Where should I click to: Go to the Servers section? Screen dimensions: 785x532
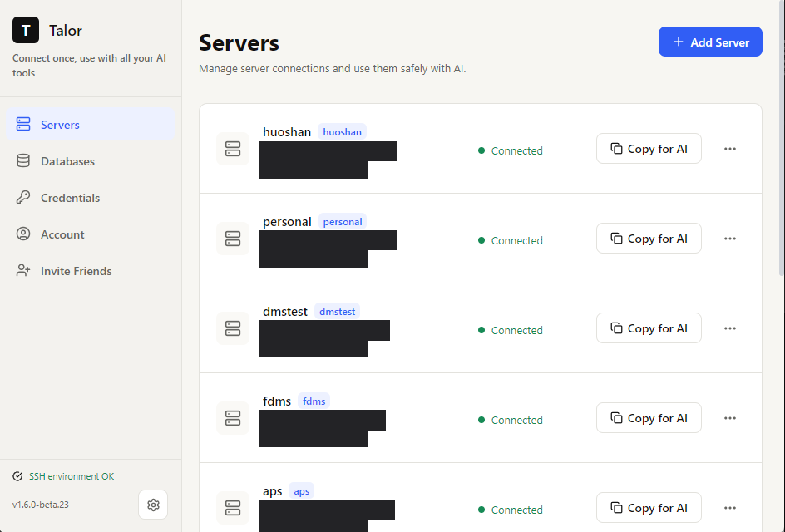pyautogui.click(x=90, y=124)
